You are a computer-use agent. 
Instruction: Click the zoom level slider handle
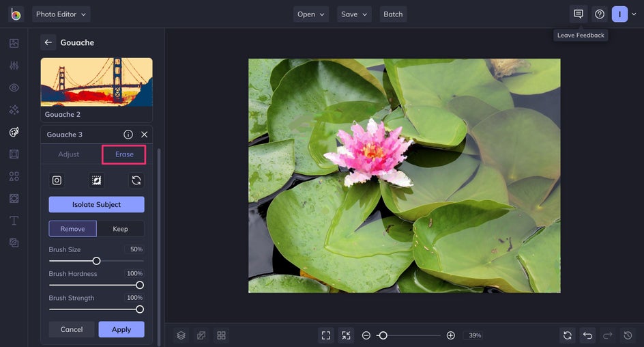pyautogui.click(x=383, y=335)
